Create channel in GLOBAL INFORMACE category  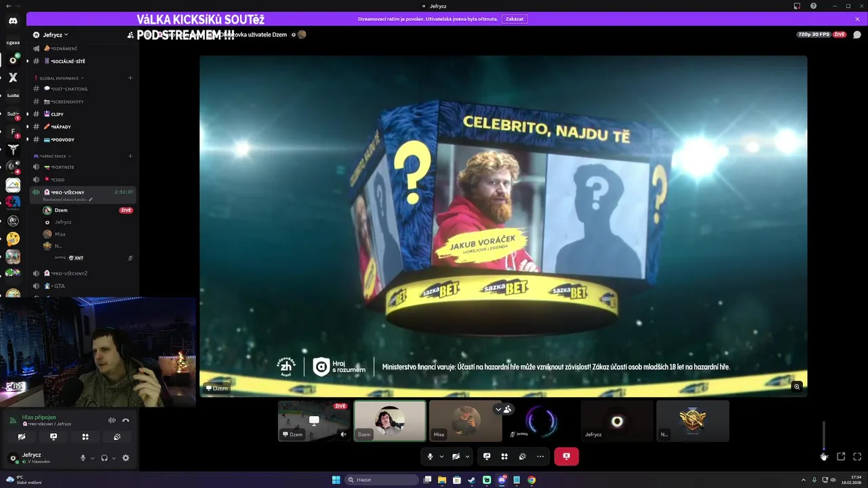coord(130,78)
